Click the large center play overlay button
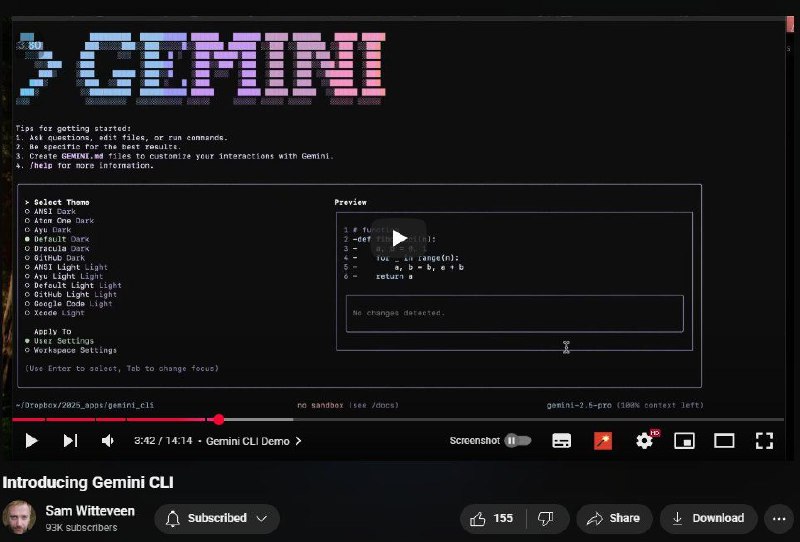Viewport: 800px width, 542px height. 398,238
